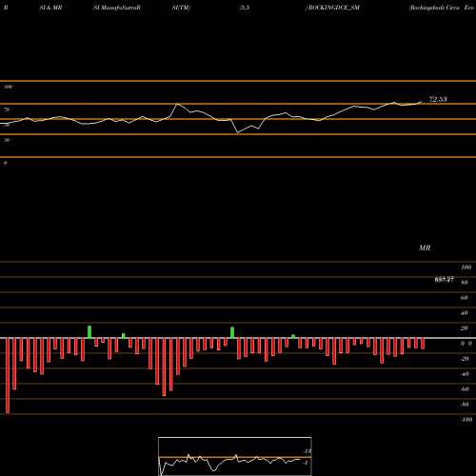Image resolution: width=476 pixels, height=476 pixels.
Task: Click the leftmost red bar reaching -100
Action: tap(8, 375)
